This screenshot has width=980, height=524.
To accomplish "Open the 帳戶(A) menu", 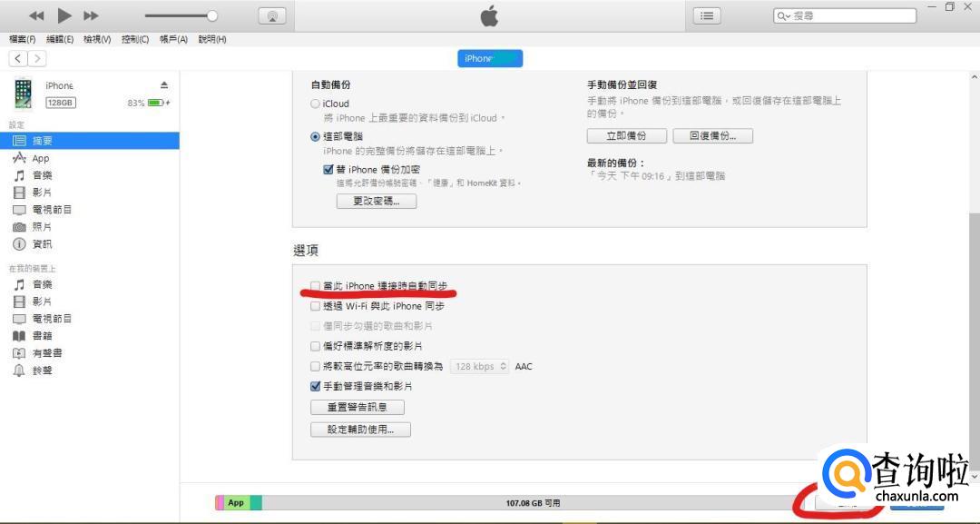I will [173, 39].
